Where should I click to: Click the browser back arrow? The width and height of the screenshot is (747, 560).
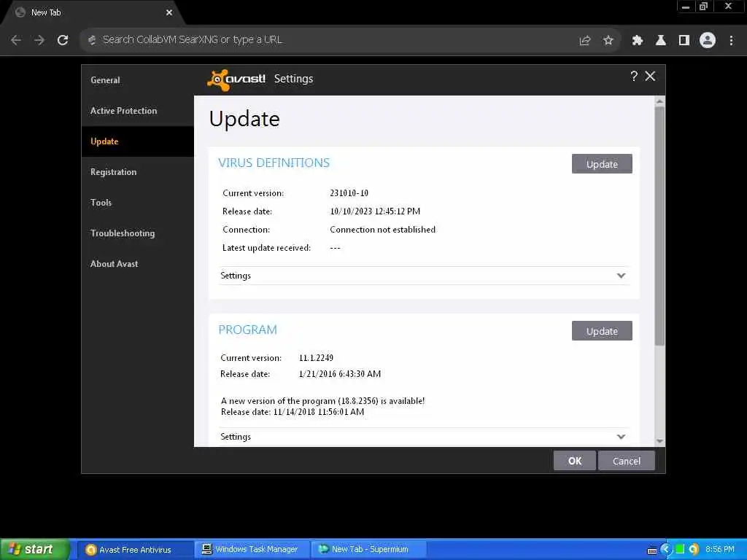pyautogui.click(x=16, y=40)
